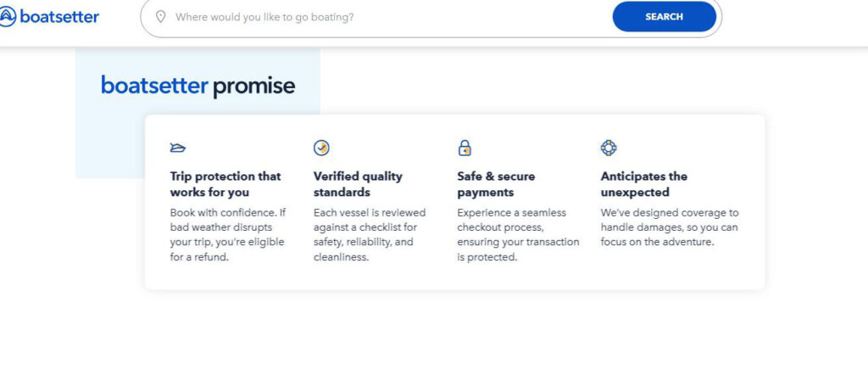Focus the 'Where would you like to go boating?' field
The width and height of the screenshot is (868, 370).
[381, 16]
